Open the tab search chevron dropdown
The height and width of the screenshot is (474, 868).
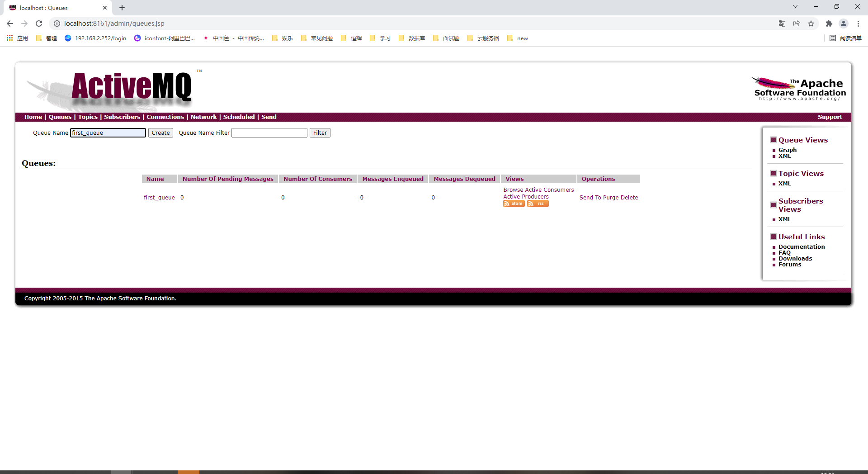(x=795, y=6)
